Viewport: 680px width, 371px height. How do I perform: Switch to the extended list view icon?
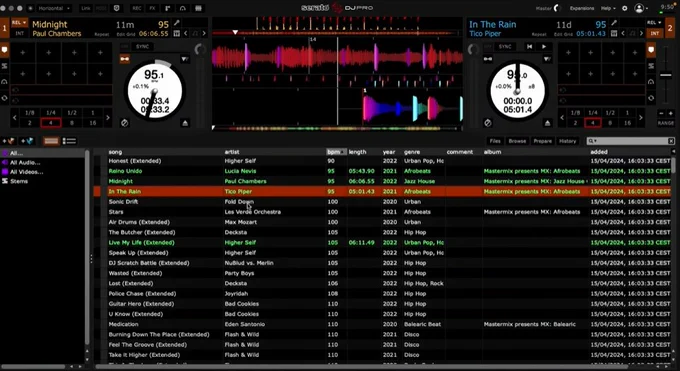[x=69, y=141]
